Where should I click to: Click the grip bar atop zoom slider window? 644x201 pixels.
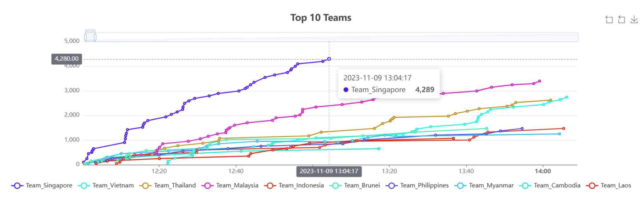point(90,31)
